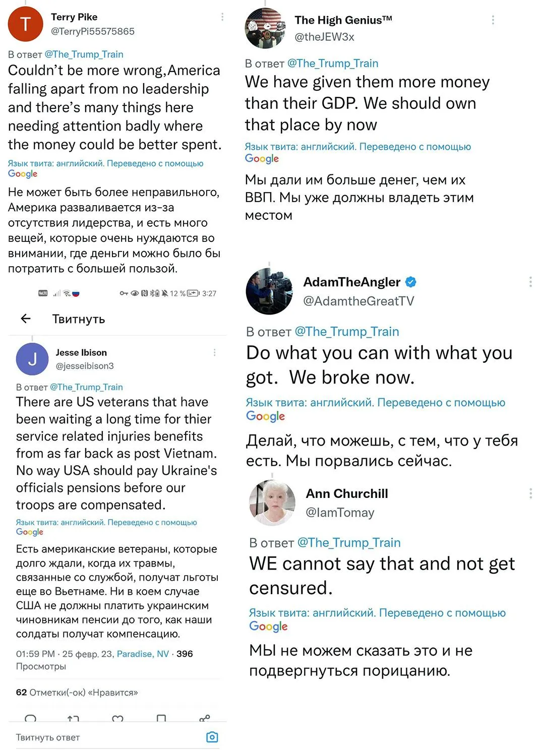Attach a photo via the camera icon

tap(212, 737)
